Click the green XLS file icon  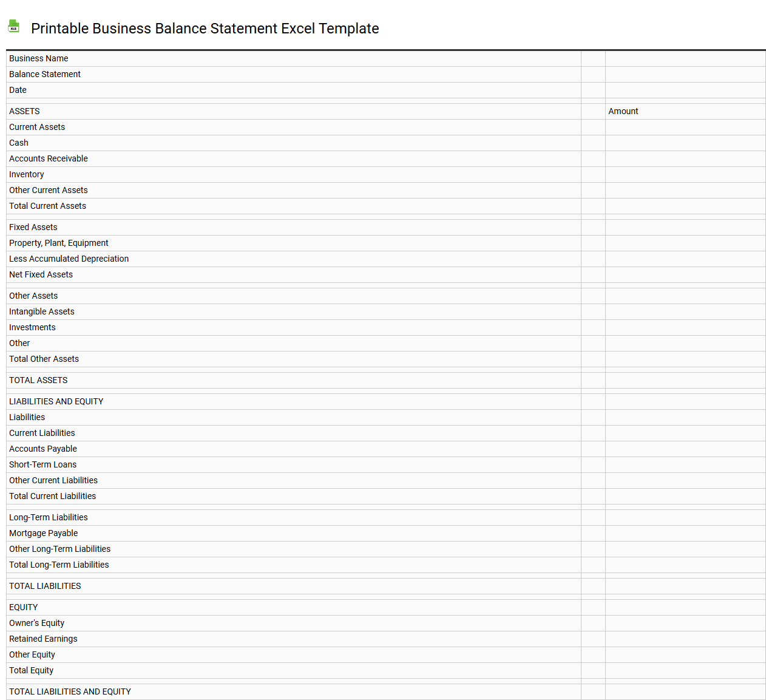tap(13, 26)
